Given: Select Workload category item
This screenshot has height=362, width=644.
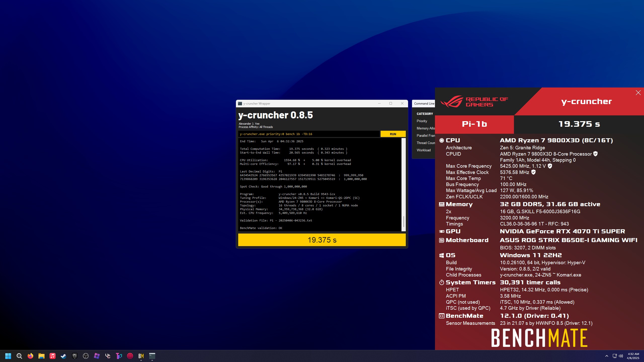Looking at the screenshot, I should coord(424,150).
